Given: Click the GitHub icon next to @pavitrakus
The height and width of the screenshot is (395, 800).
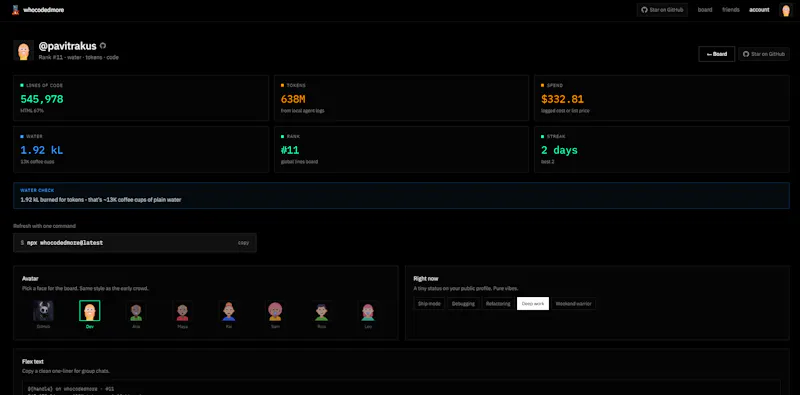Looking at the screenshot, I should coord(103,46).
